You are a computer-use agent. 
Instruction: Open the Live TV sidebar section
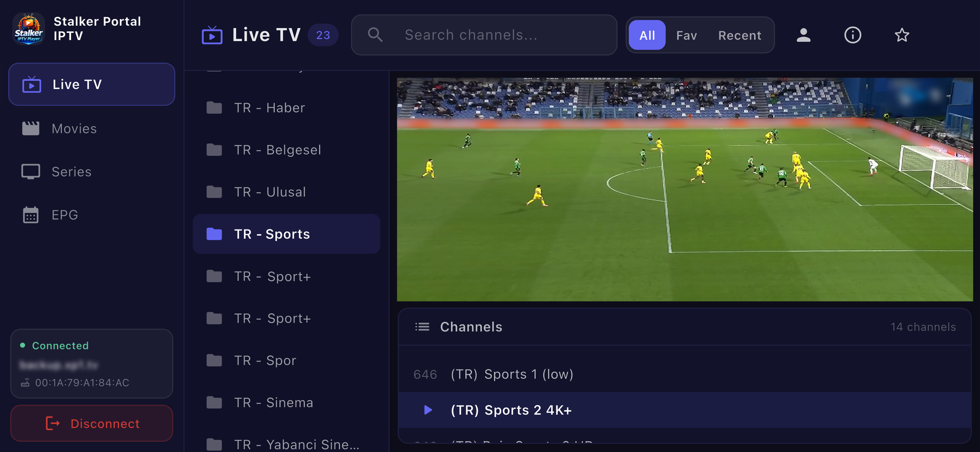(92, 84)
